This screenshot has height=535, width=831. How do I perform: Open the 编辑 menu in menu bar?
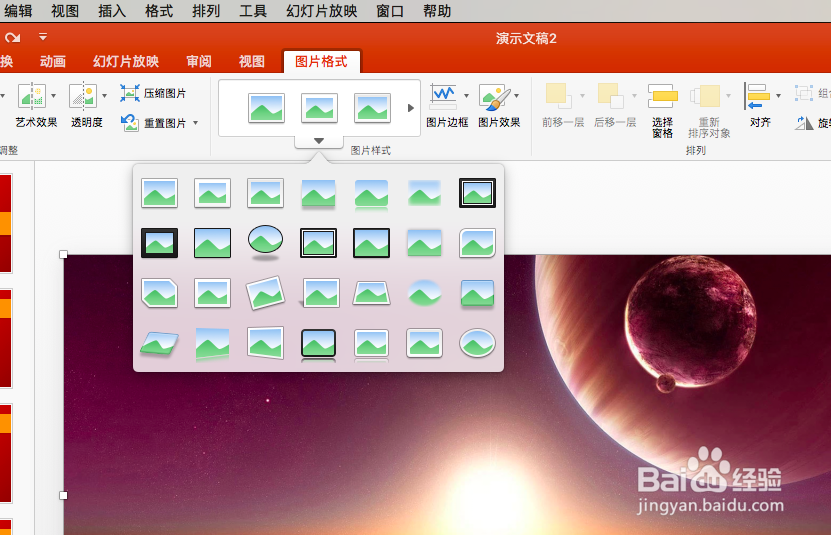tap(18, 11)
